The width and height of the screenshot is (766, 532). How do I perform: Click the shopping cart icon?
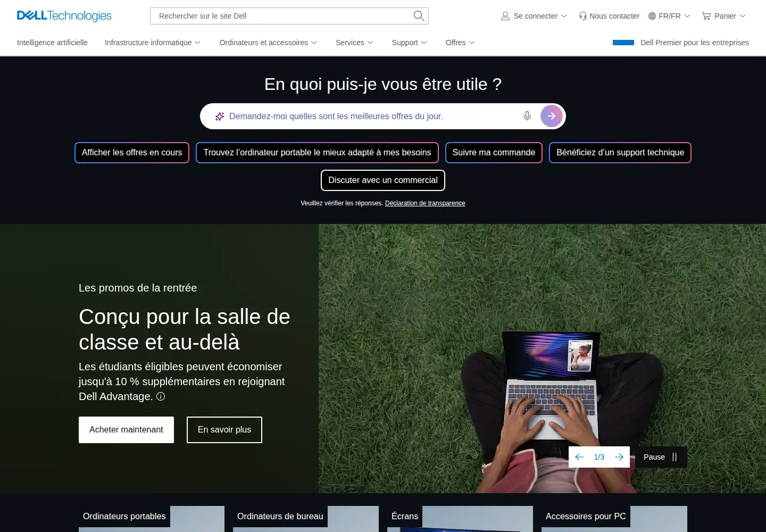point(706,16)
